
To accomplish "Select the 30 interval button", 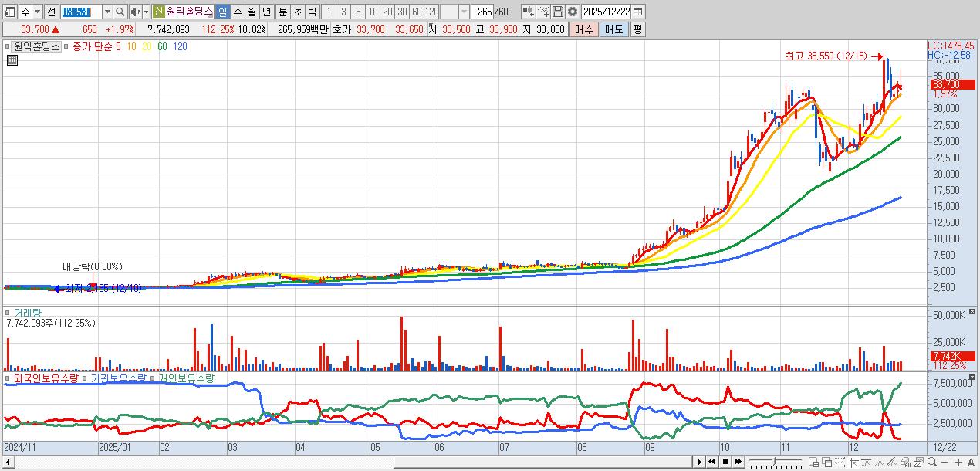I will point(402,12).
